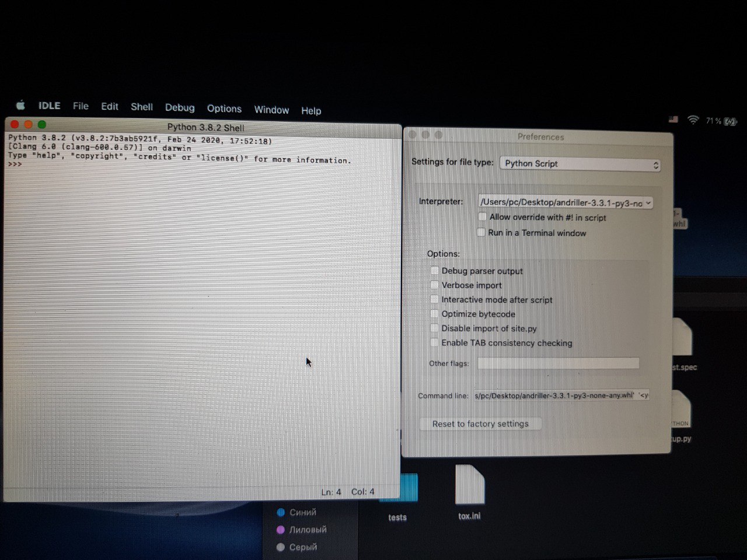Open the File menu
The width and height of the screenshot is (747, 560).
coord(81,106)
